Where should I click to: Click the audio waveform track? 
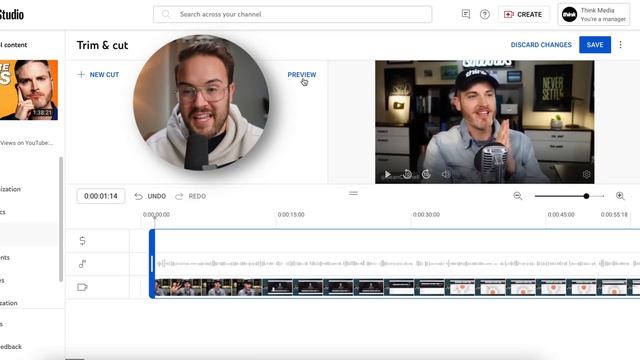(x=398, y=264)
